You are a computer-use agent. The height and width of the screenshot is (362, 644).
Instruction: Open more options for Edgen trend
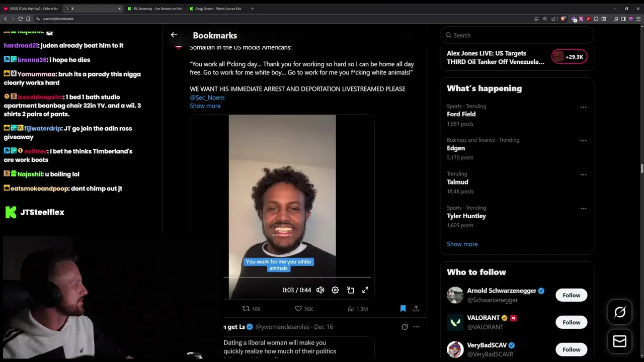(x=583, y=141)
